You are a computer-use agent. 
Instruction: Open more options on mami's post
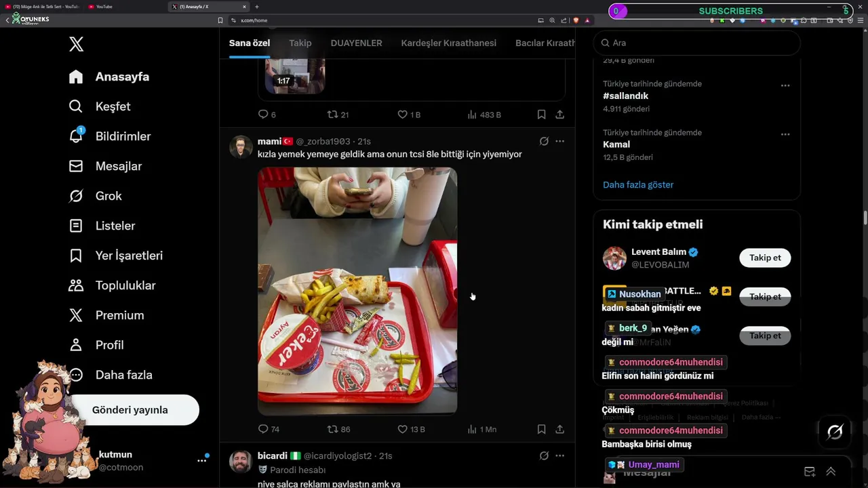560,142
